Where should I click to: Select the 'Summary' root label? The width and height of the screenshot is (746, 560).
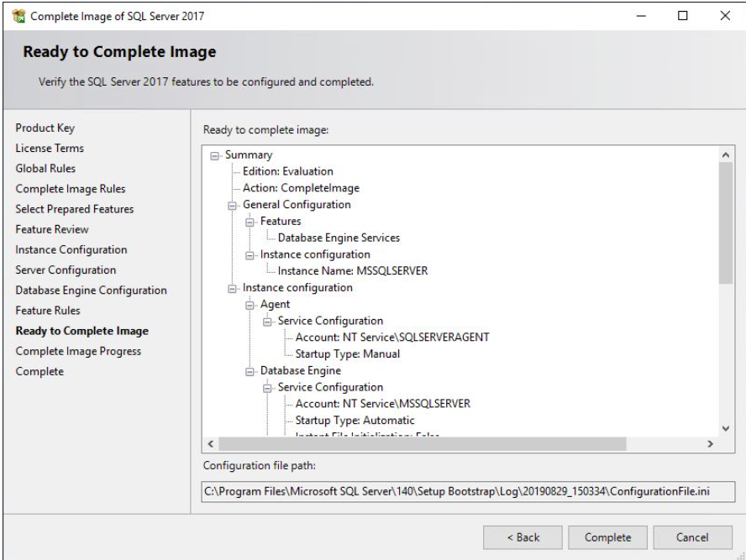click(249, 155)
